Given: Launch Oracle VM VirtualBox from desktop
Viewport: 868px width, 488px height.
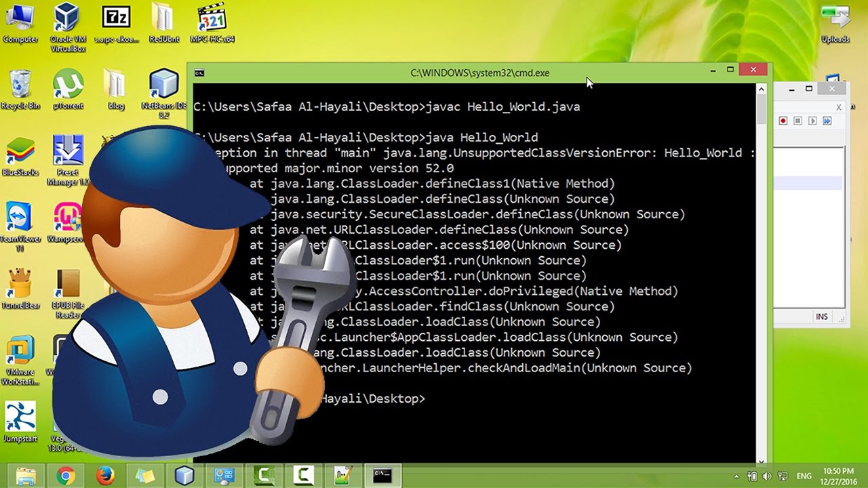Looking at the screenshot, I should (67, 27).
